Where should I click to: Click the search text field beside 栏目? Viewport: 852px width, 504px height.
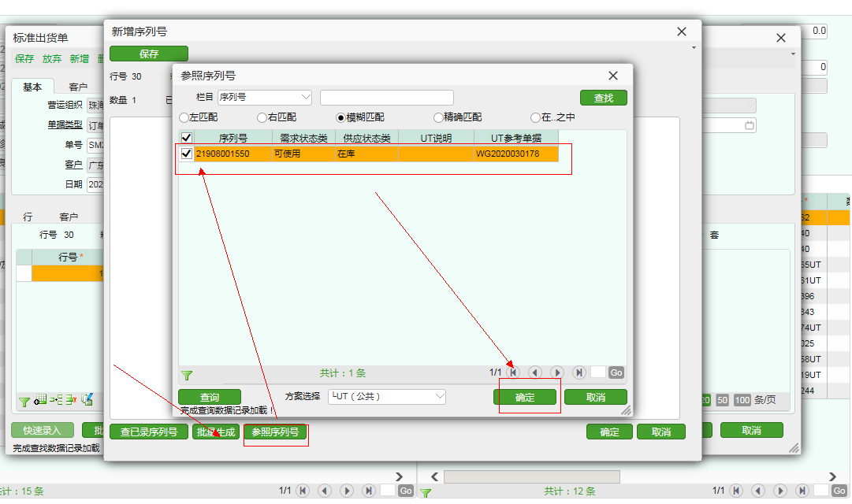[x=386, y=98]
